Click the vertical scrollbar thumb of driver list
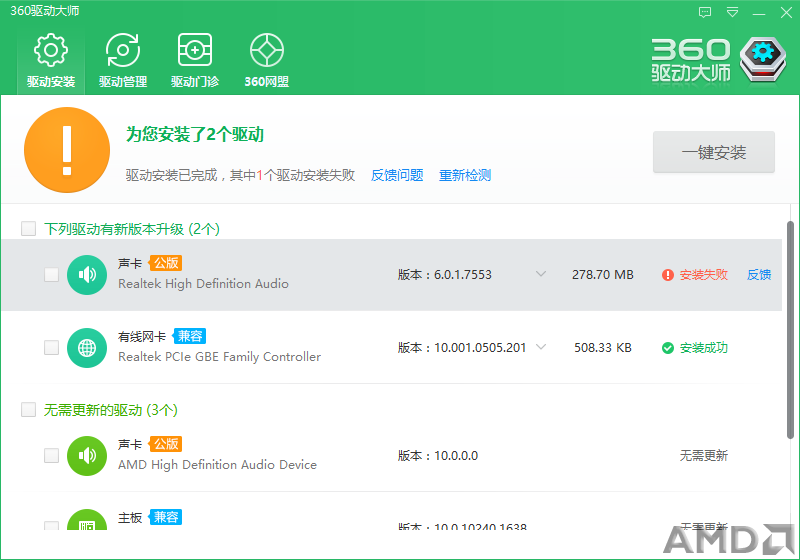 click(790, 329)
